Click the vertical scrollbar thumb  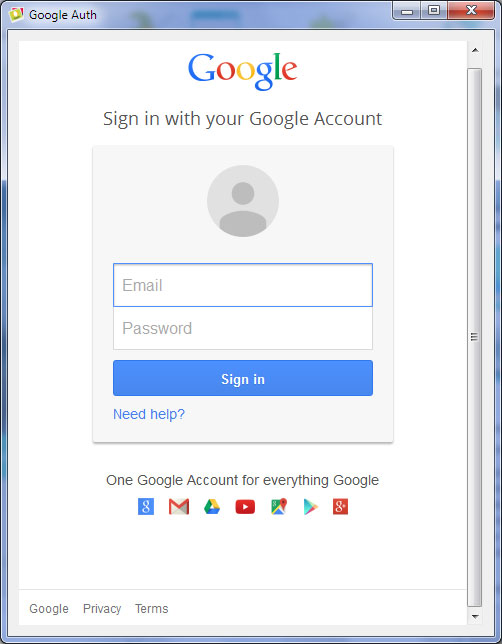click(475, 337)
